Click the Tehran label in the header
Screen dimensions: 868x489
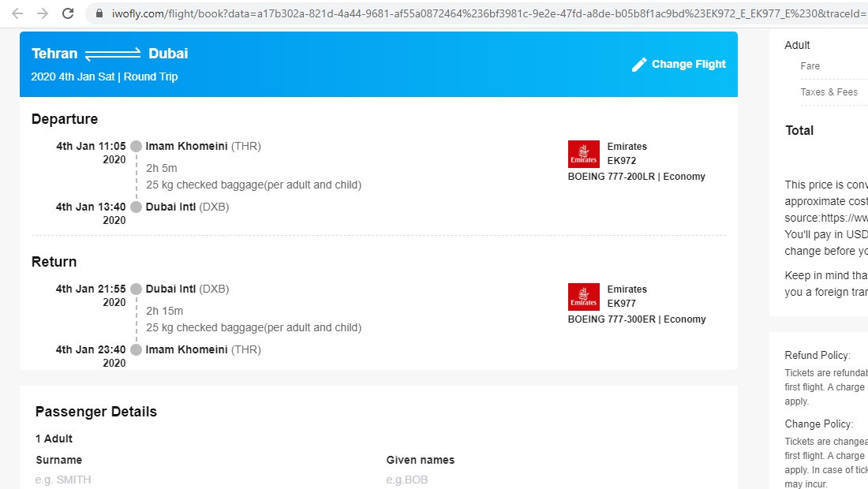click(54, 54)
